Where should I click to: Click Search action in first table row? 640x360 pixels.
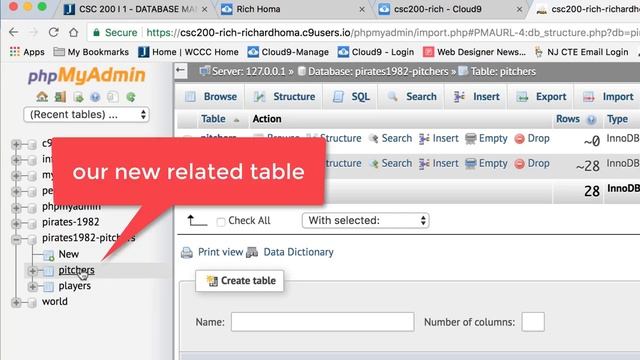(x=391, y=138)
